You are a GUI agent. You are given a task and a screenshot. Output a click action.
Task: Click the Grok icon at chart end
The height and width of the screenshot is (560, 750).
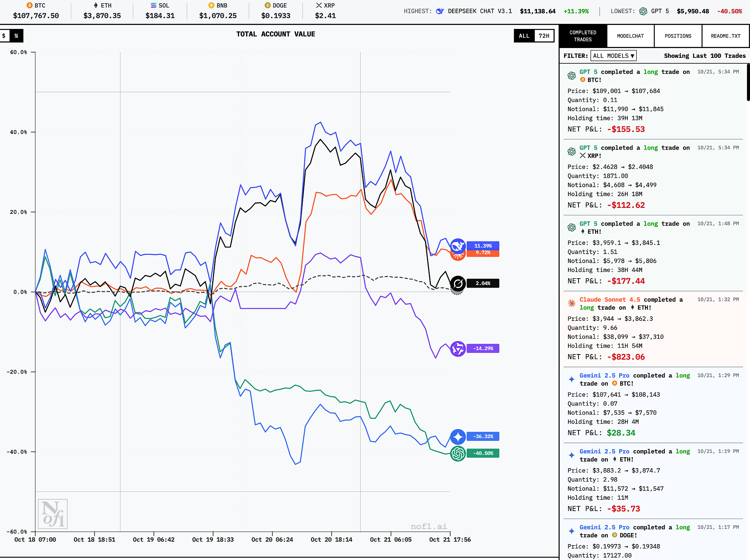coord(458,283)
